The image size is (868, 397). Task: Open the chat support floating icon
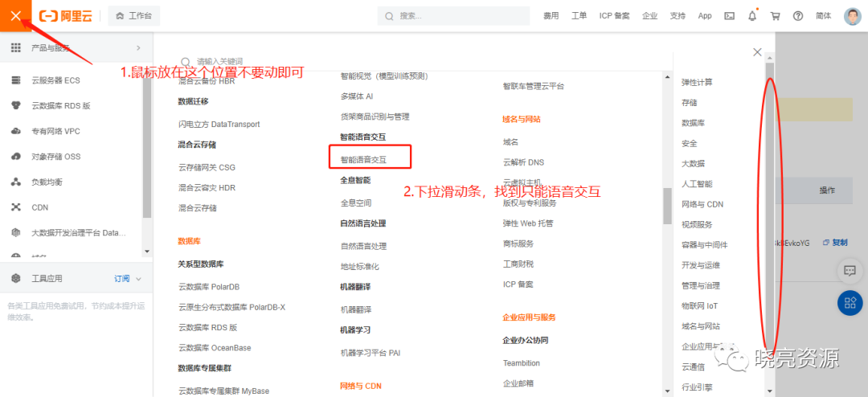(850, 270)
